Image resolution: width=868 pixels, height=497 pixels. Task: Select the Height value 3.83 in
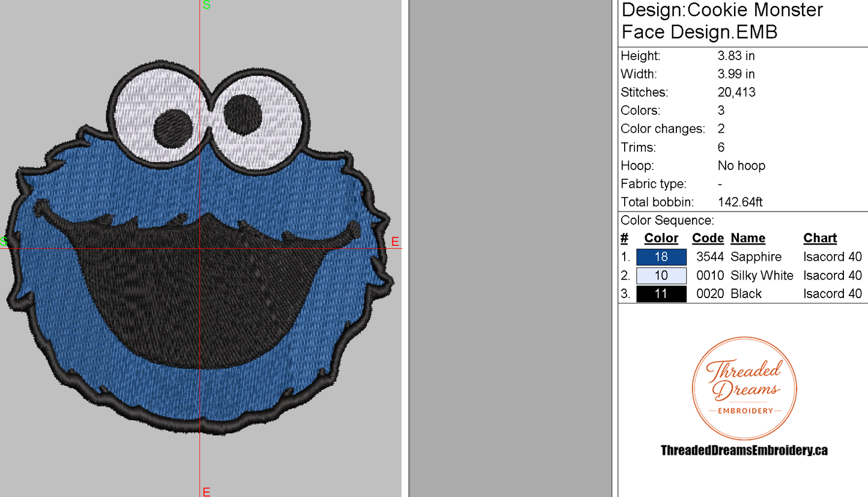point(736,56)
